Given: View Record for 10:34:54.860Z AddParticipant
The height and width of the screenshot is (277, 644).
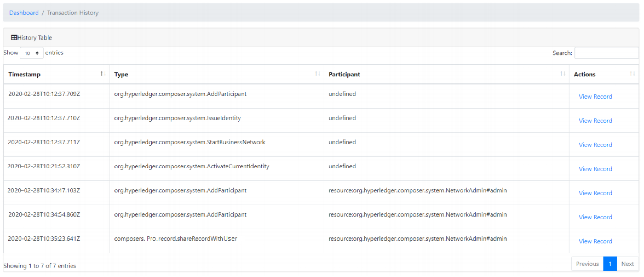Looking at the screenshot, I should (x=595, y=217).
